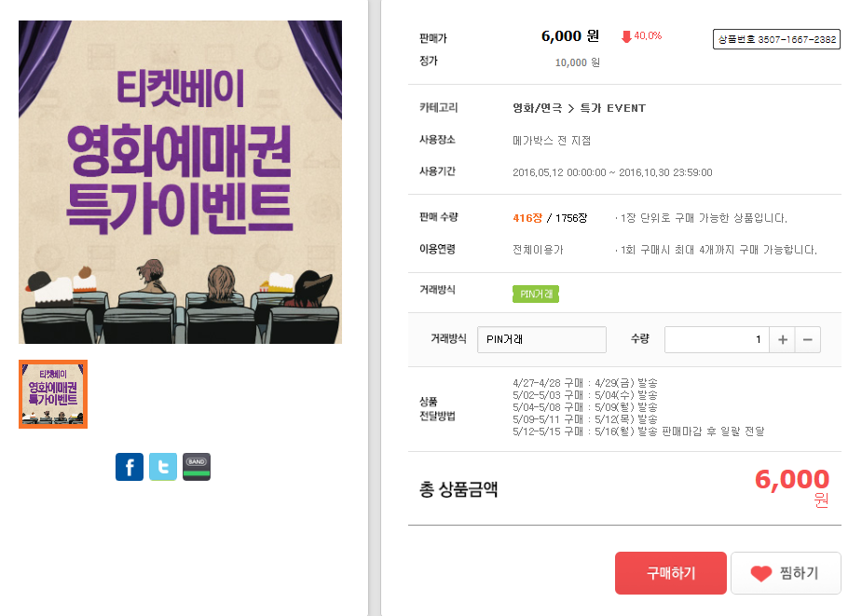This screenshot has width=862, height=616.
Task: Click the 상품번호 product number badge
Action: click(x=776, y=40)
